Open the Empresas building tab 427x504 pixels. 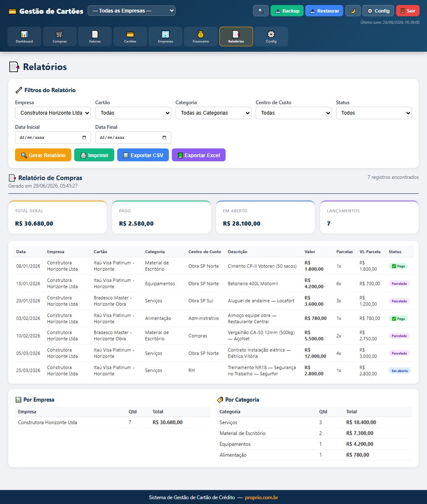[x=166, y=37]
